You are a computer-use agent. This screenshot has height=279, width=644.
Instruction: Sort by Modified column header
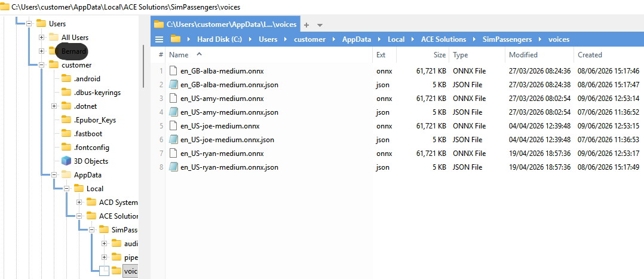[x=523, y=54]
